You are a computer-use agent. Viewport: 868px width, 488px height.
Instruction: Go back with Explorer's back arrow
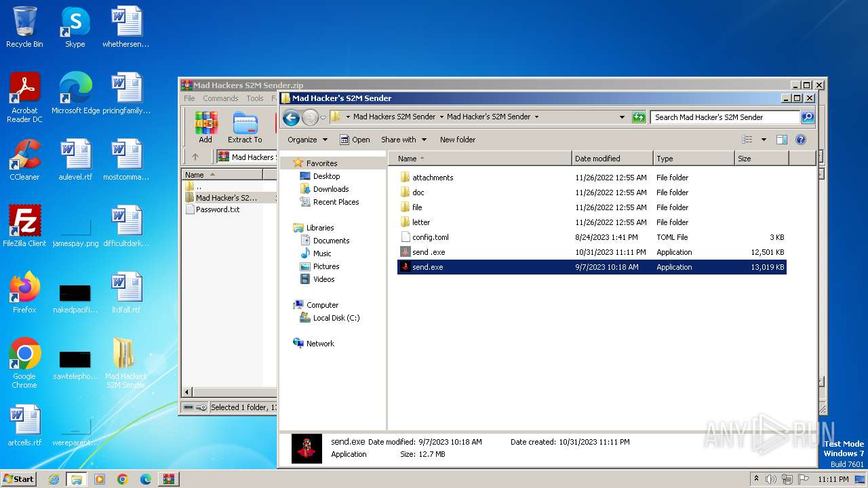(292, 117)
